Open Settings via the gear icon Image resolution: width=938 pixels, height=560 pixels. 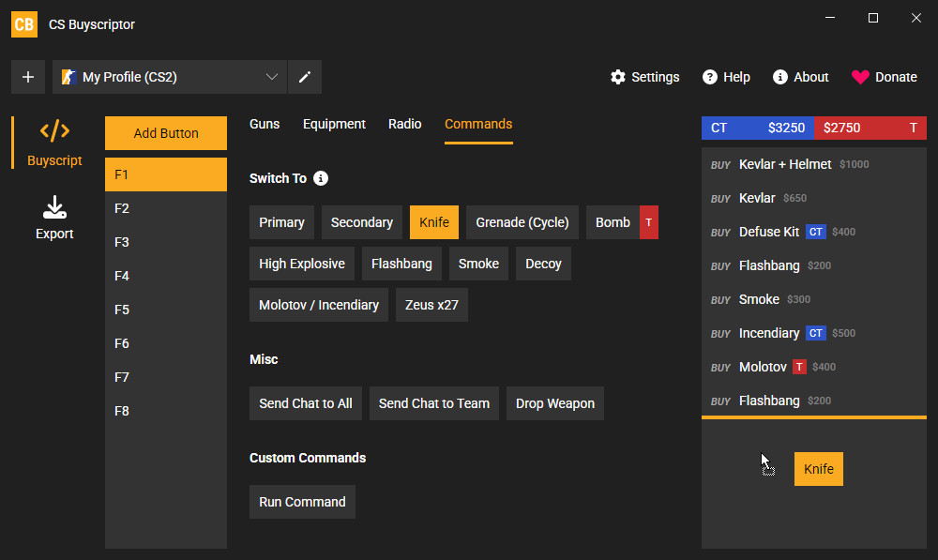click(618, 77)
